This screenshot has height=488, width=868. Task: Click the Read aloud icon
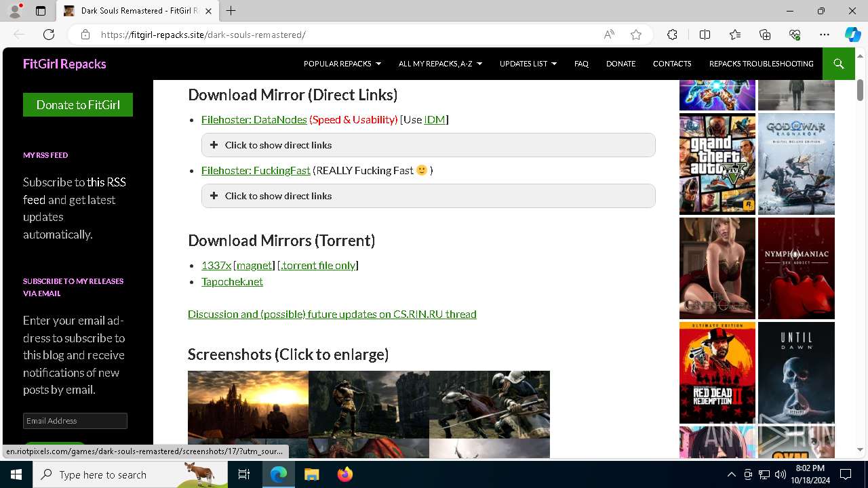point(609,35)
